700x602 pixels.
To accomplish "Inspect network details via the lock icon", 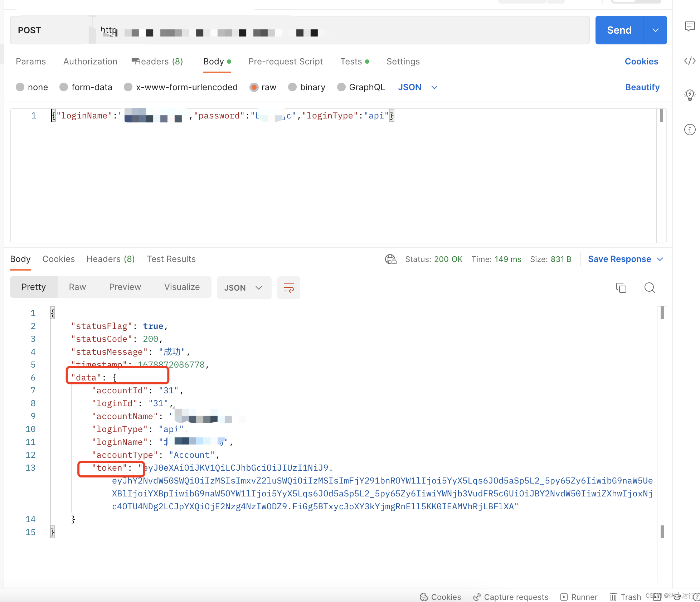I will coord(390,259).
